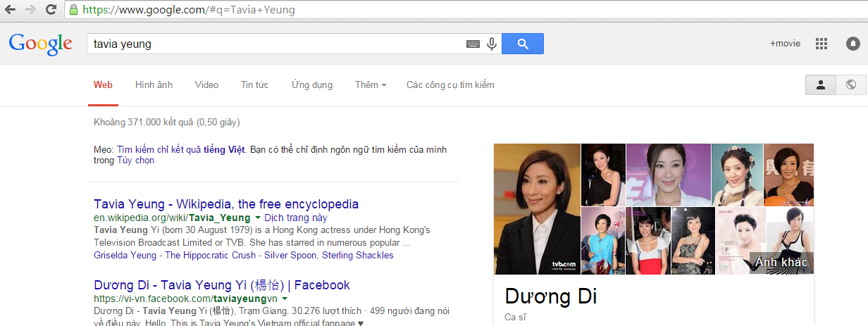The image size is (868, 326).
Task: Open the Griselda Yeung sitelink
Action: point(125,255)
